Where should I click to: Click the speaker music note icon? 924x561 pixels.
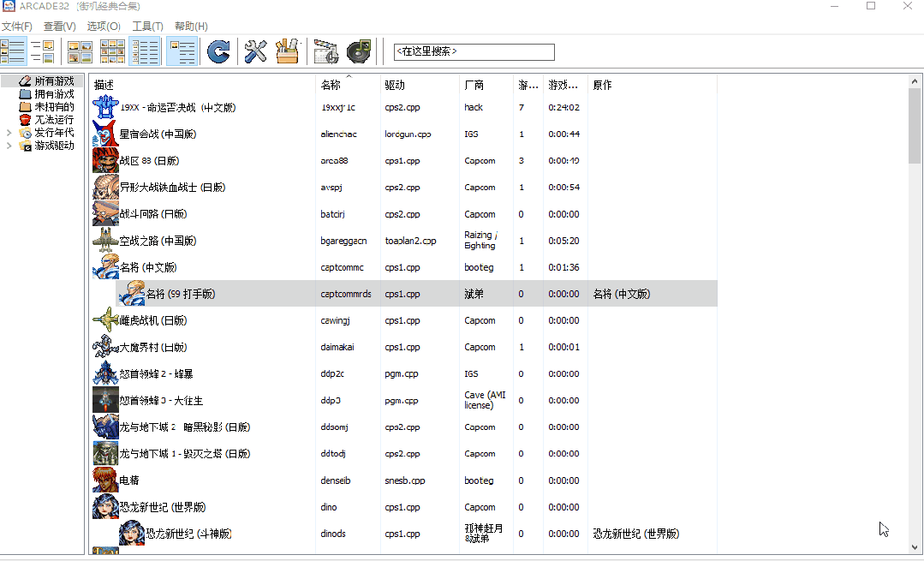click(x=359, y=51)
